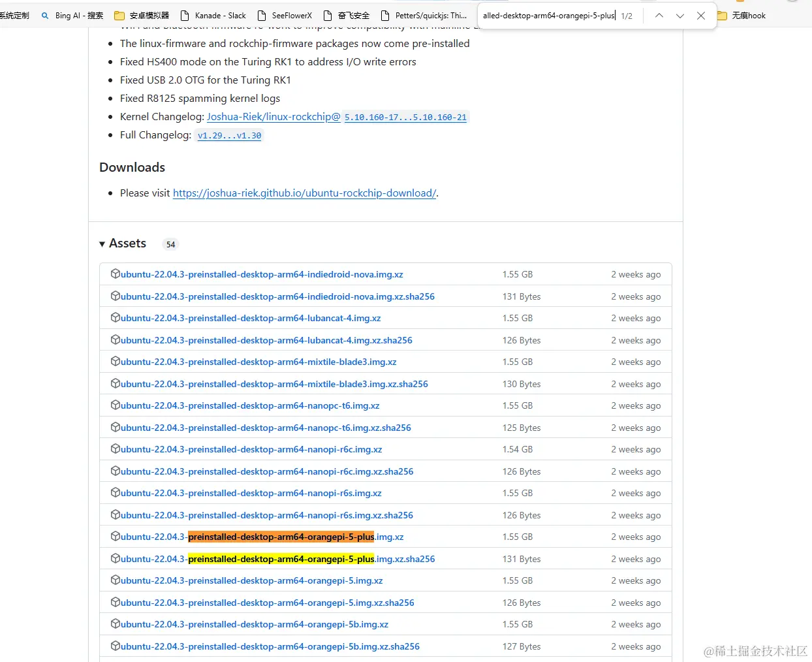Viewport: 812px width, 662px height.
Task: Download orangepi-5-plus.img.xz image file
Action: tap(262, 537)
